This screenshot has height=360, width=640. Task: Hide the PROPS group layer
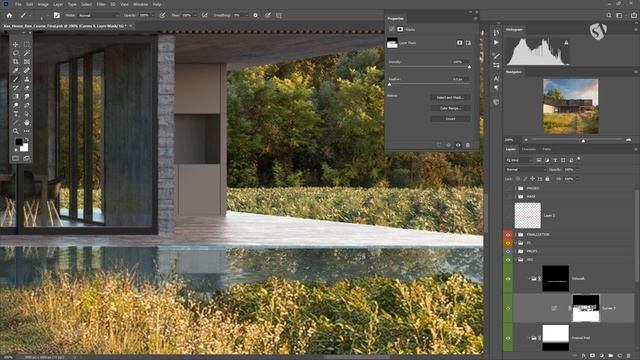click(x=508, y=251)
